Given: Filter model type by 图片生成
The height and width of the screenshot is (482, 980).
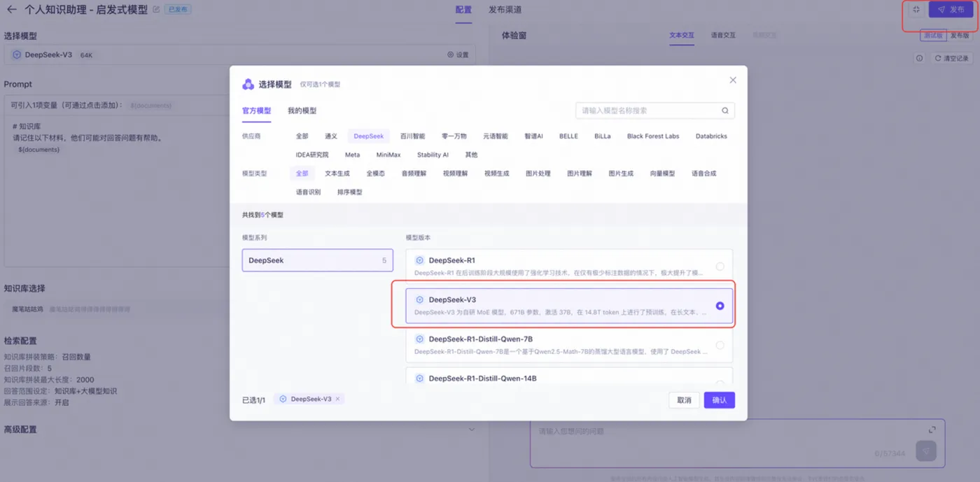Looking at the screenshot, I should tap(621, 173).
